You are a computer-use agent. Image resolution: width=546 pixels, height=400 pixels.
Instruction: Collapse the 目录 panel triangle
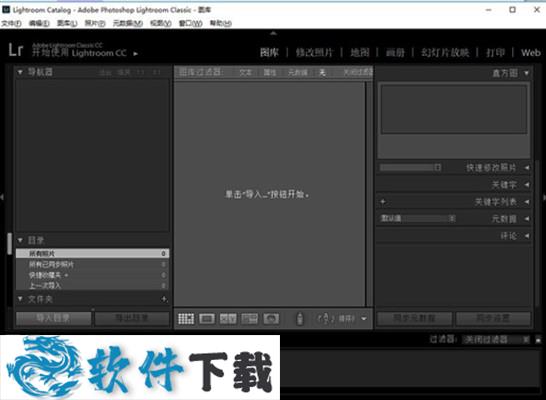(x=20, y=240)
